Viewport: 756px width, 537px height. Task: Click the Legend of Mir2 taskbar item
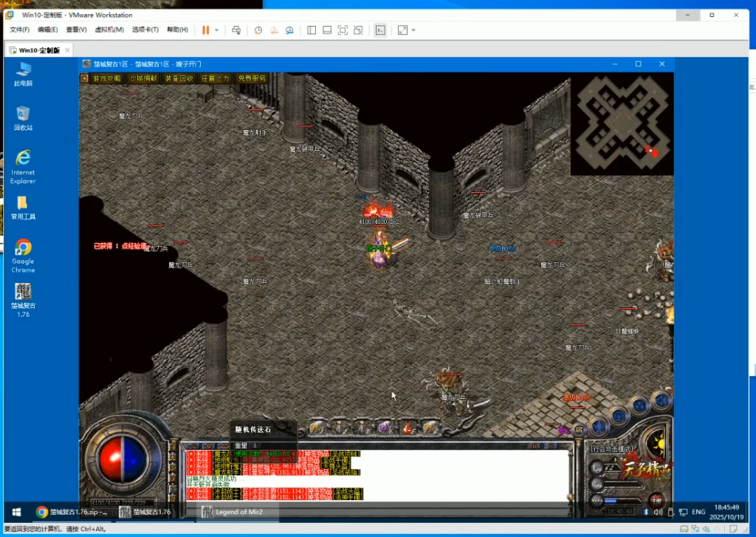point(233,512)
